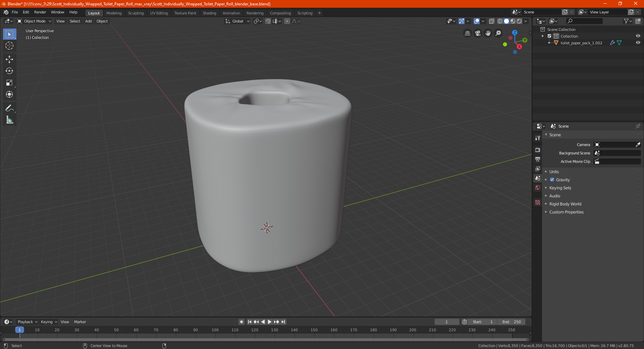
Task: Open the File menu
Action: point(15,12)
